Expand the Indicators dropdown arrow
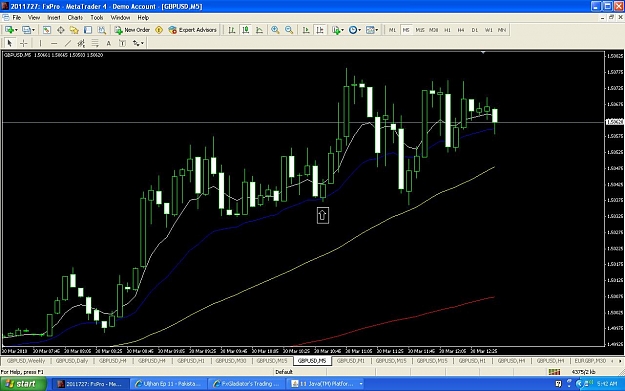 tap(342, 30)
